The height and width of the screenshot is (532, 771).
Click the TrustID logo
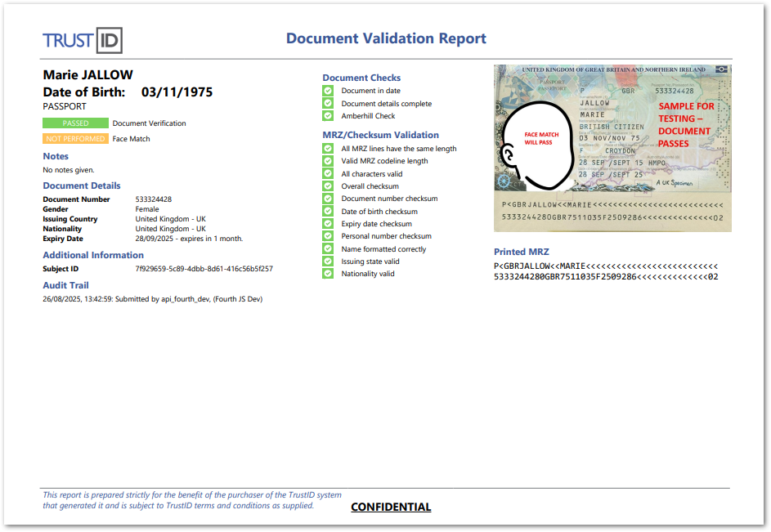point(83,40)
